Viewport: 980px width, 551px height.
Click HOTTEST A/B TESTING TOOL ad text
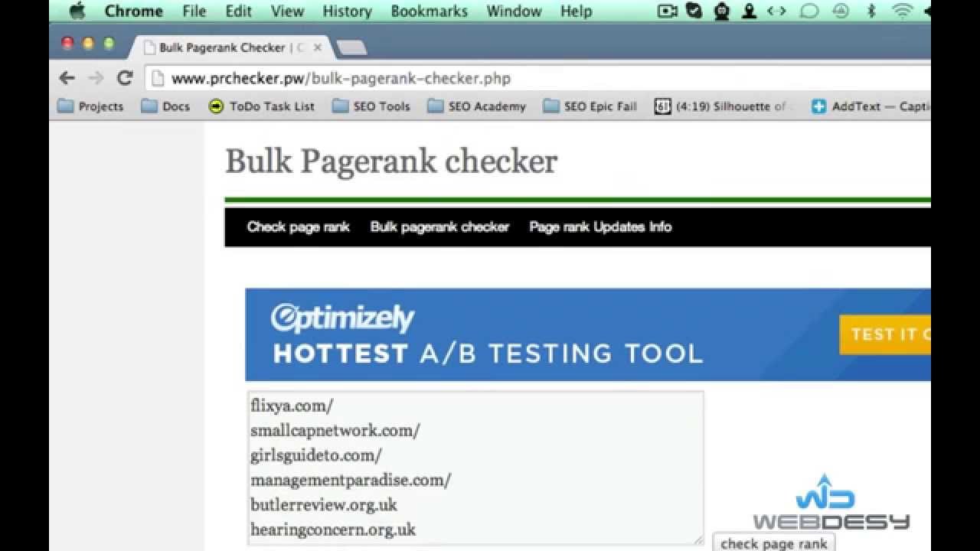point(488,354)
